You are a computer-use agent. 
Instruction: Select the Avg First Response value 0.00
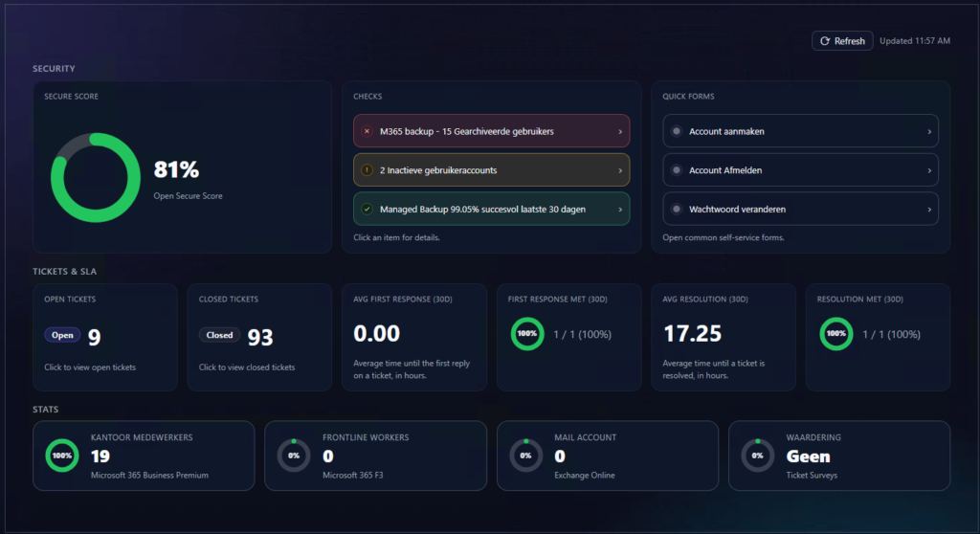tap(376, 333)
